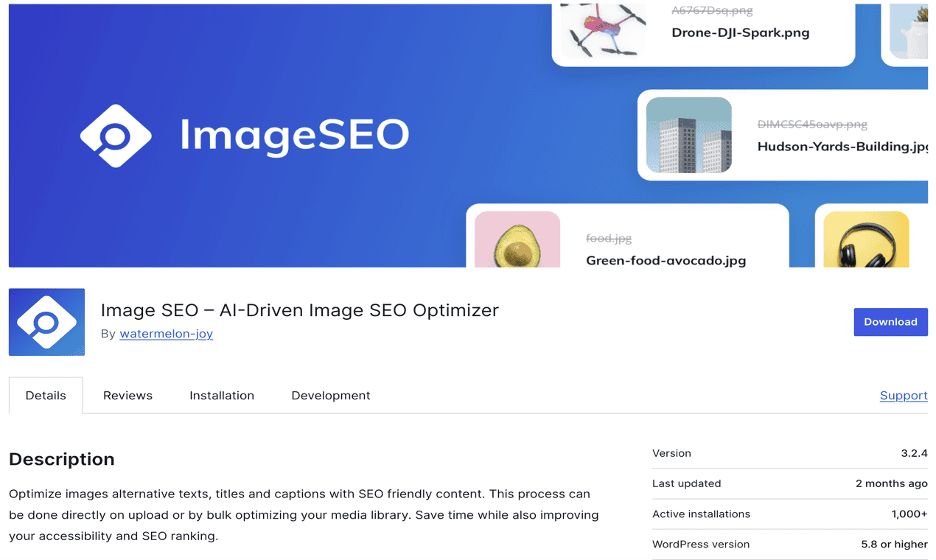Image resolution: width=936 pixels, height=560 pixels.
Task: Open the Installation tab
Action: coord(222,396)
